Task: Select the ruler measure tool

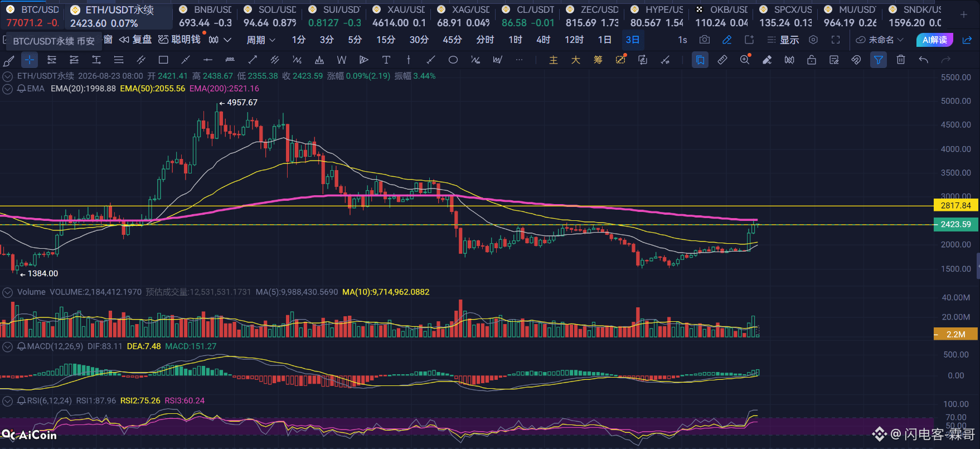Action: (722, 60)
